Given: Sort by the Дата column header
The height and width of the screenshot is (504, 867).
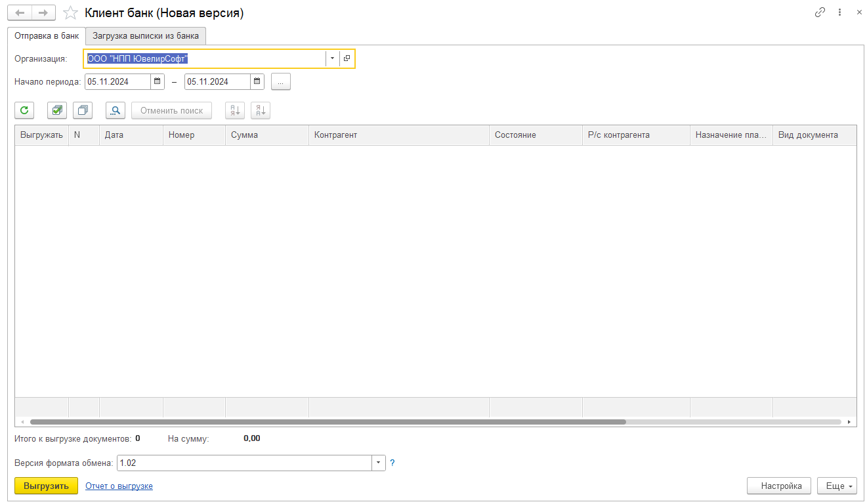Looking at the screenshot, I should [x=131, y=135].
